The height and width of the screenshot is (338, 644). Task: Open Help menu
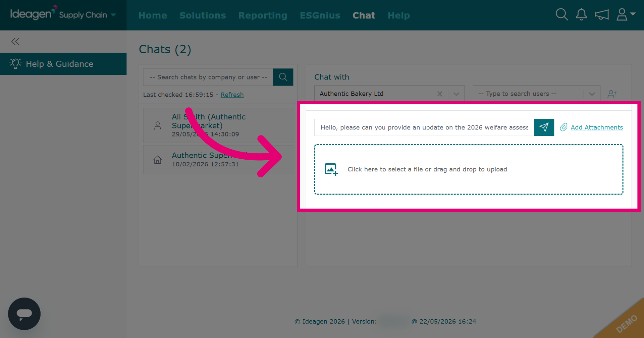399,15
